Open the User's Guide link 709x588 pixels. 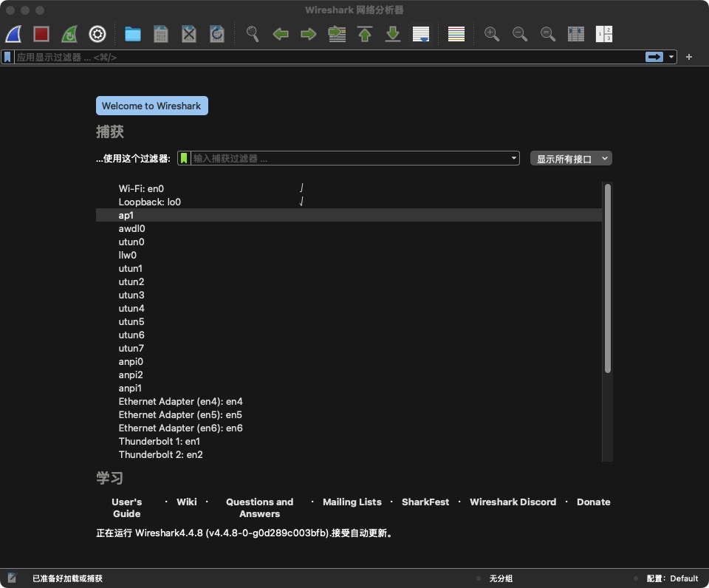[126, 507]
